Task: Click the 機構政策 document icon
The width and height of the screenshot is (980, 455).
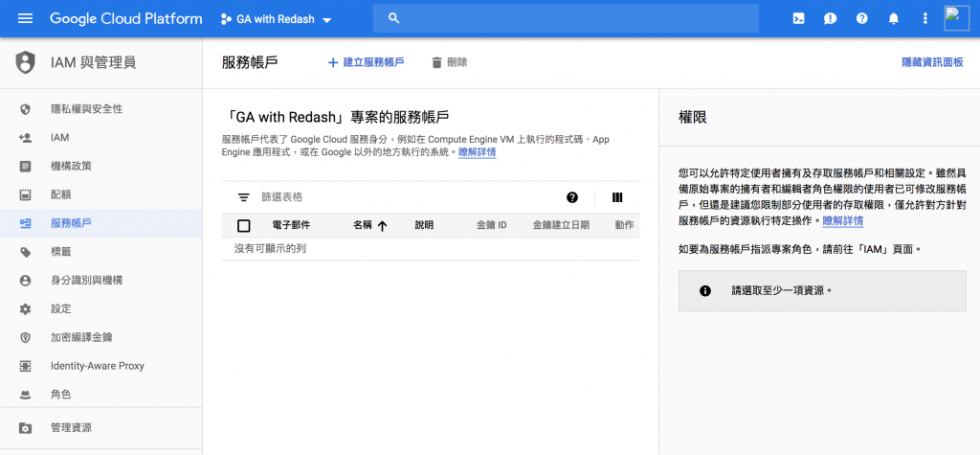Action: pos(25,167)
